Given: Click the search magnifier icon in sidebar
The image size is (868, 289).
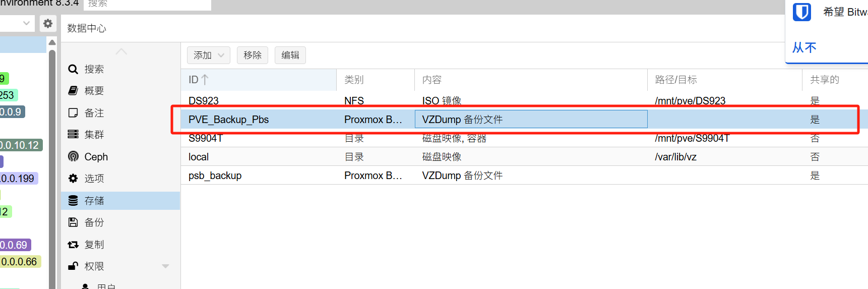Looking at the screenshot, I should pos(73,69).
